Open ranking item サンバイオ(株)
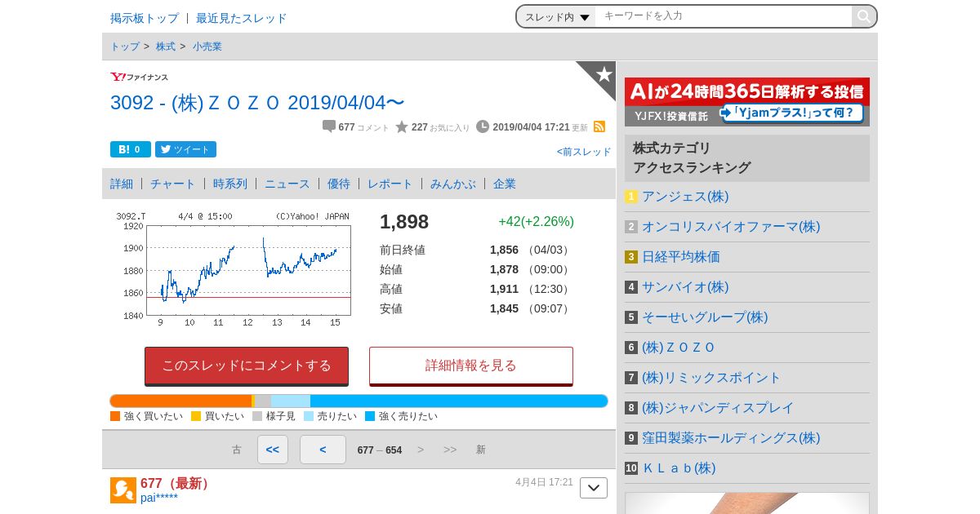The width and height of the screenshot is (980, 514). click(x=685, y=287)
